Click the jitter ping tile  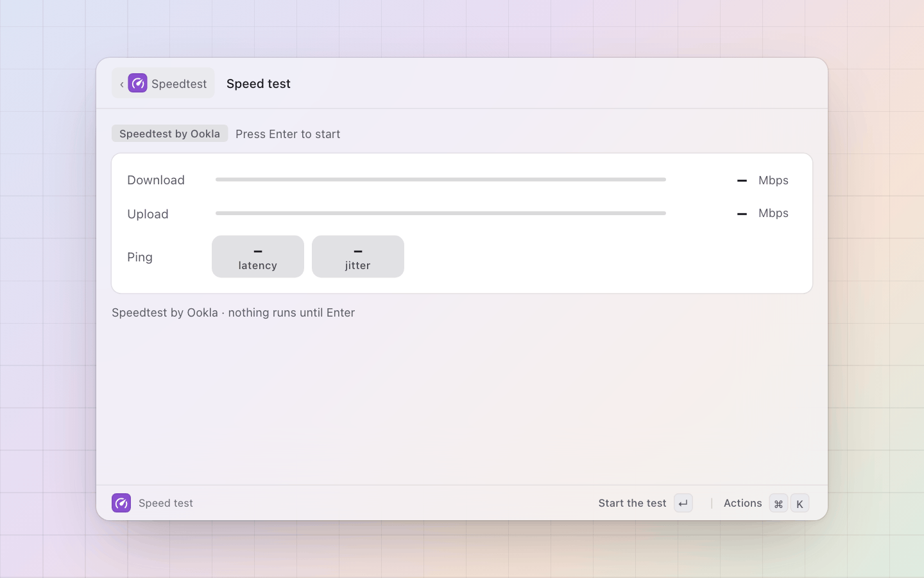[x=358, y=257]
